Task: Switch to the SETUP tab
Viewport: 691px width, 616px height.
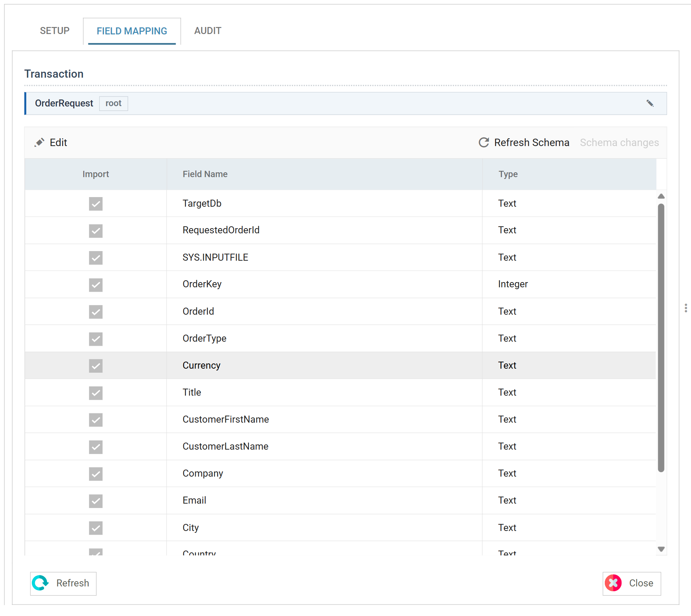Action: tap(55, 31)
